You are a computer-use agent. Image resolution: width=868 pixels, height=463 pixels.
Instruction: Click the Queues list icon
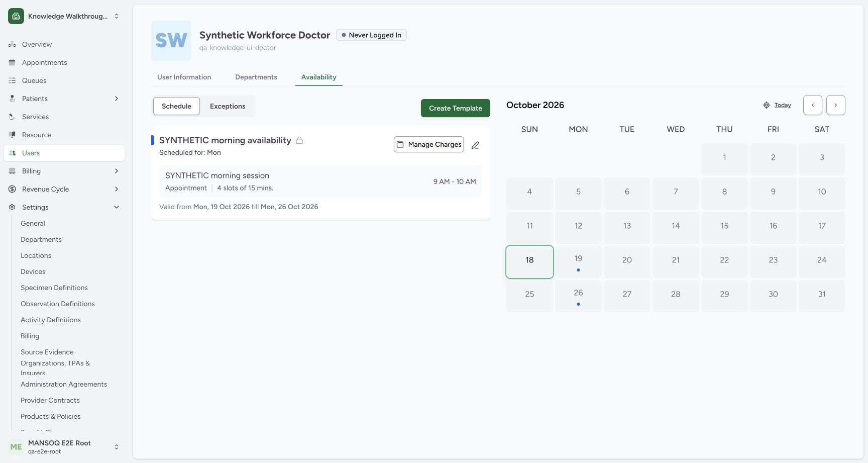pos(12,80)
